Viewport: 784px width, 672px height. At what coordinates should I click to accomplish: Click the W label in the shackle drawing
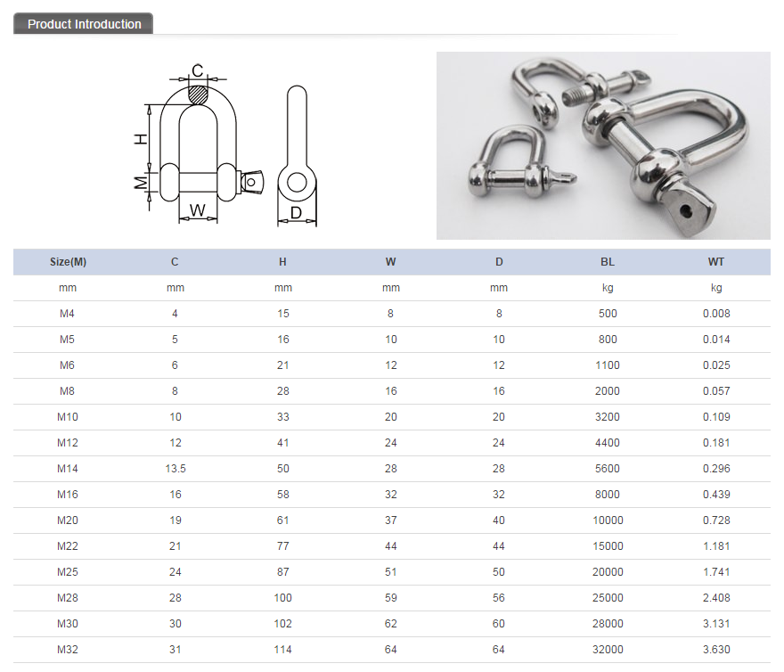tap(198, 210)
